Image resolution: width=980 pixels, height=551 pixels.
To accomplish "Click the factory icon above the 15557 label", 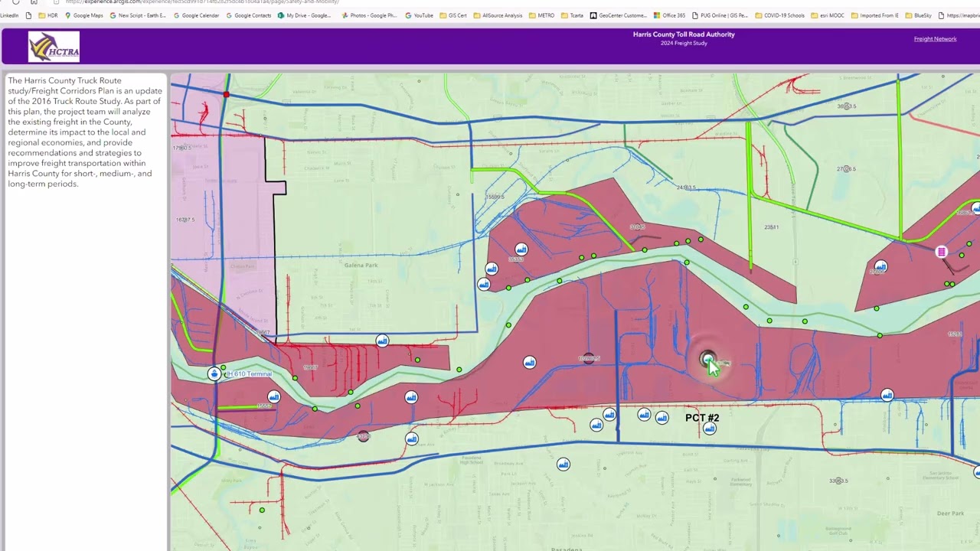I will click(274, 396).
